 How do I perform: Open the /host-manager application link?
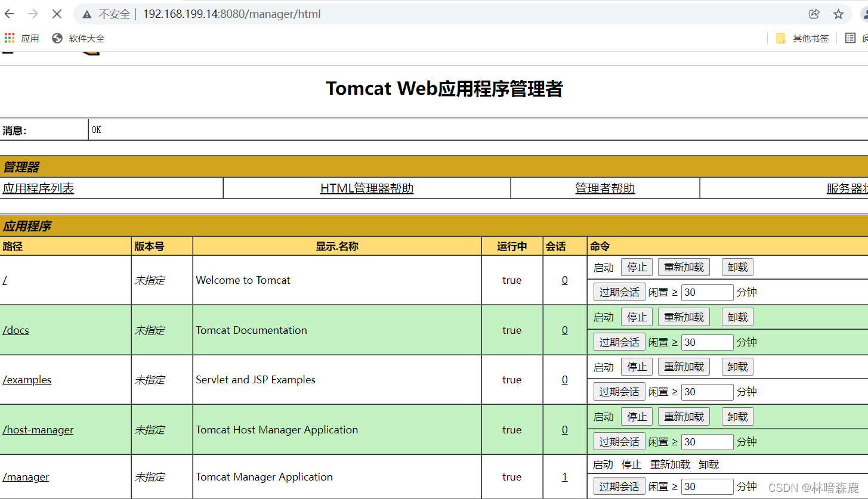38,430
